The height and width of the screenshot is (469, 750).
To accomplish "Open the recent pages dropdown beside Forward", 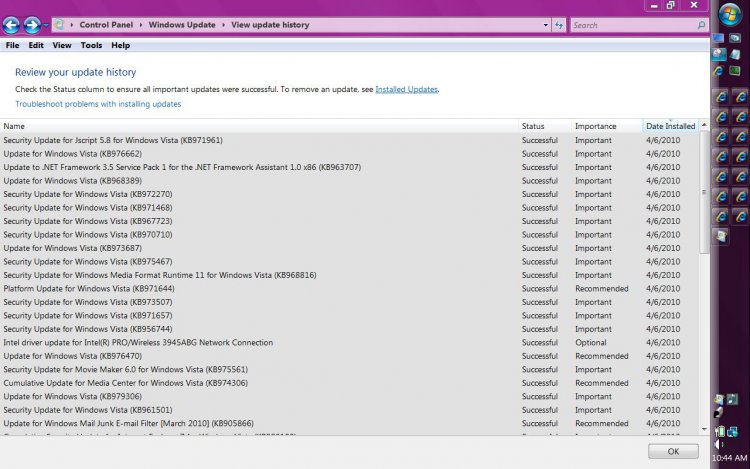I will (46, 25).
